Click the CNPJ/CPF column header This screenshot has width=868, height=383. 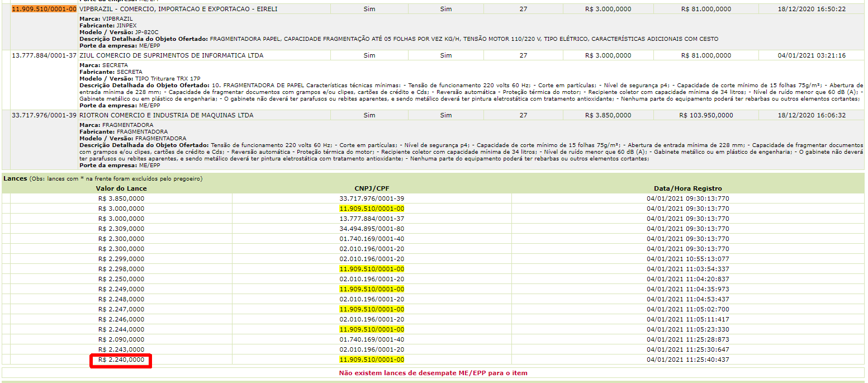click(372, 188)
